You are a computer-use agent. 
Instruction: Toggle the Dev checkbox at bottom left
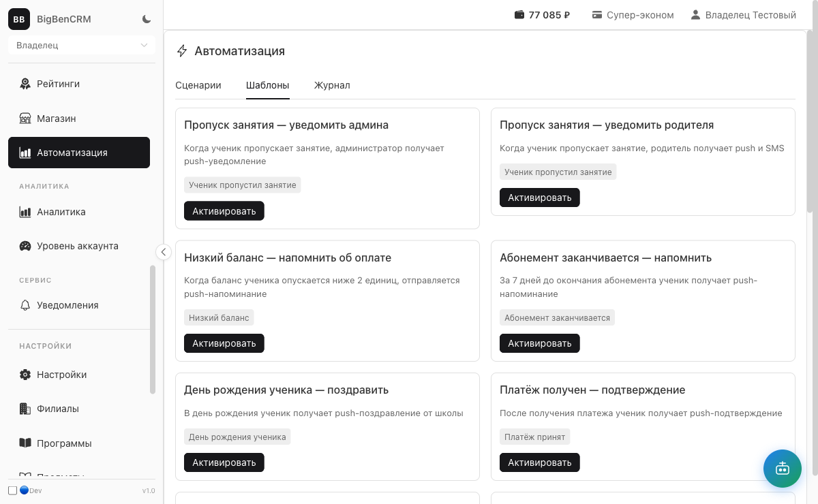pos(11,490)
